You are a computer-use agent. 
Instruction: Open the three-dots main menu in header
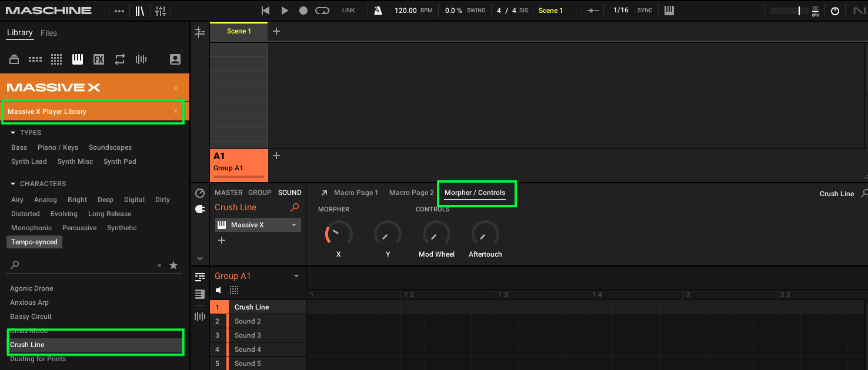119,11
